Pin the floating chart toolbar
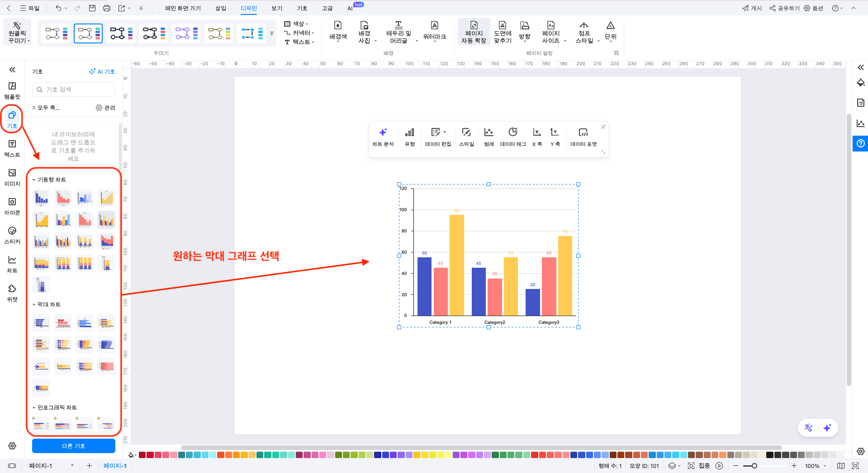 603,127
